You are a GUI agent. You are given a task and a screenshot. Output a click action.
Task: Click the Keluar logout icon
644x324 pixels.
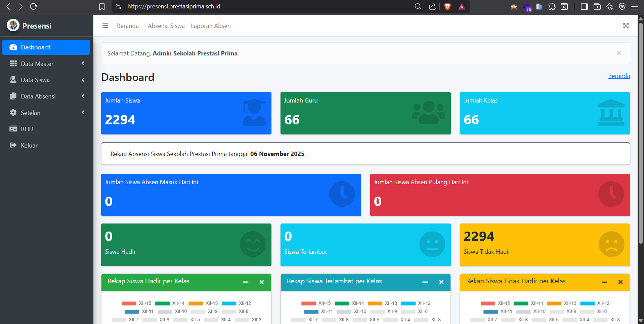pyautogui.click(x=13, y=145)
